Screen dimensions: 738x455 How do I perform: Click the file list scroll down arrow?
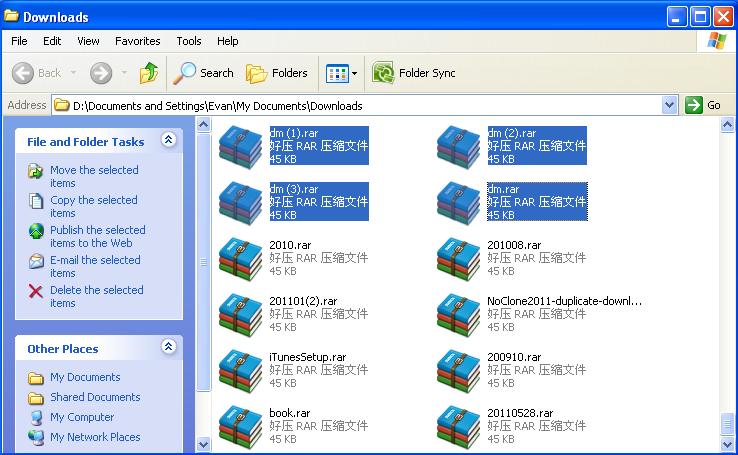click(x=727, y=443)
